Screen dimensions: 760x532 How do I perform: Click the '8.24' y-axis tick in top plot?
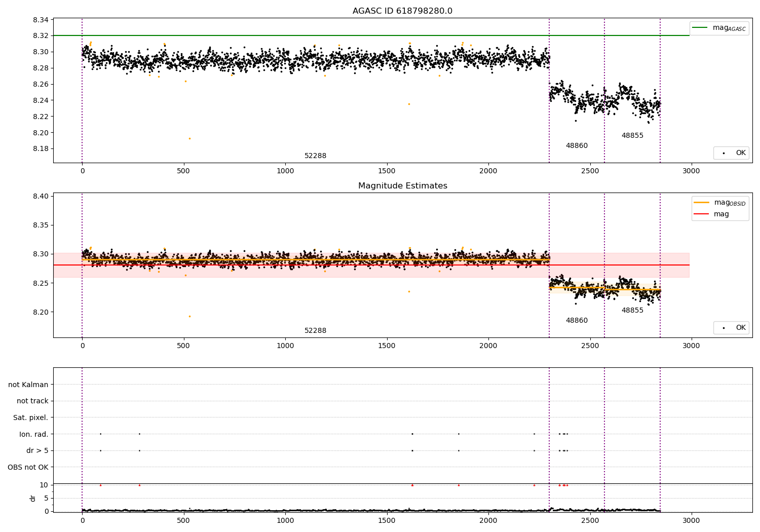(x=40, y=101)
